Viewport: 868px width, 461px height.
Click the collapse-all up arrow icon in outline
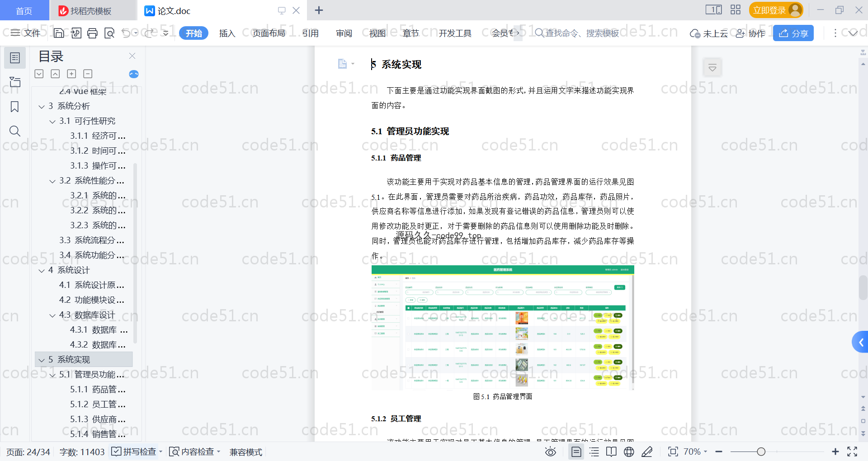pos(55,74)
